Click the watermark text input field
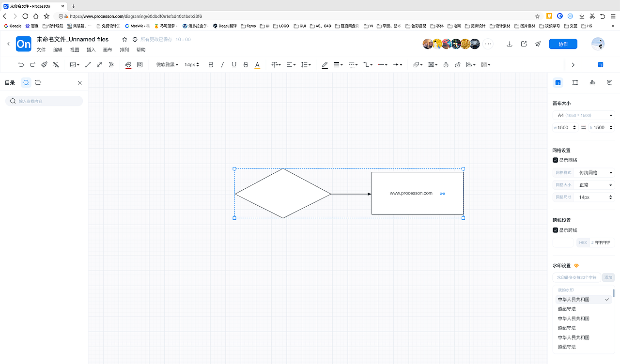The width and height of the screenshot is (620, 364). [x=577, y=277]
